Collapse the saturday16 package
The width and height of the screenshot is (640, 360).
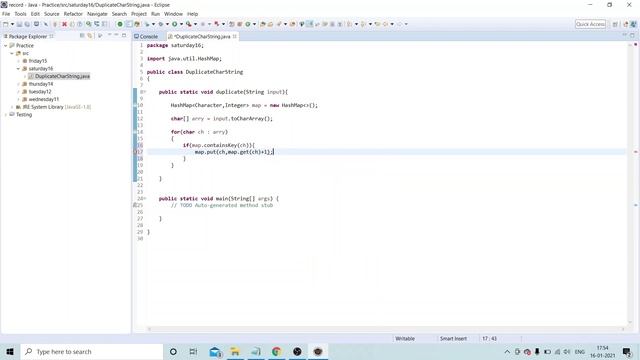tap(18, 69)
